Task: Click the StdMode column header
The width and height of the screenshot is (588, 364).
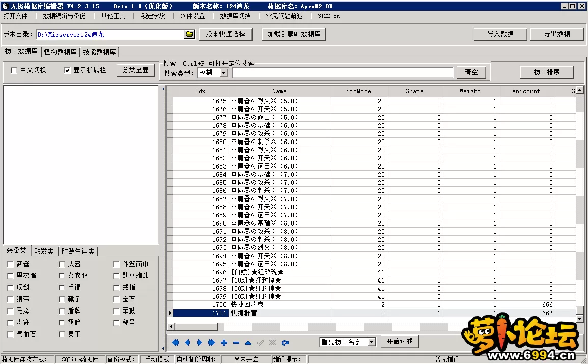Action: coord(359,91)
